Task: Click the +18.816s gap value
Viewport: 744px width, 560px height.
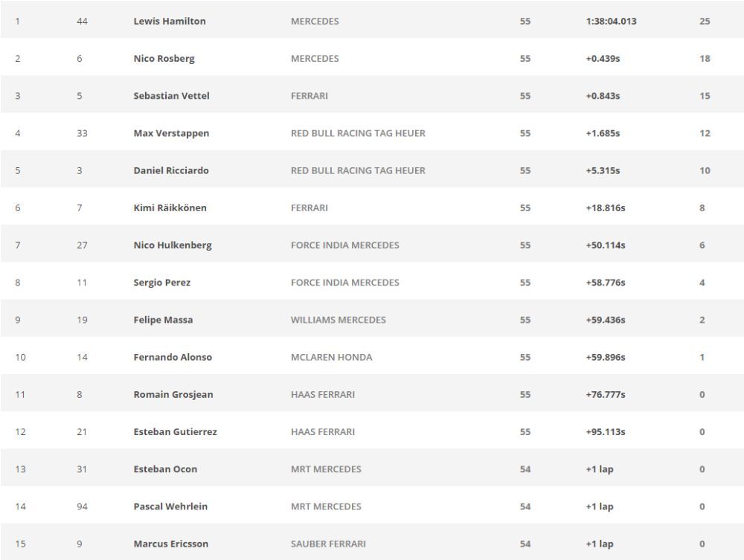Action: tap(605, 207)
